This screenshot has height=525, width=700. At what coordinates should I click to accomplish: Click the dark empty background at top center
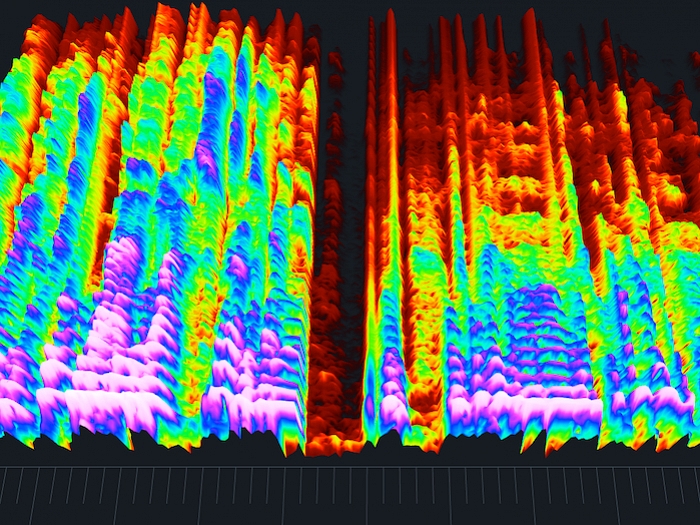345,20
